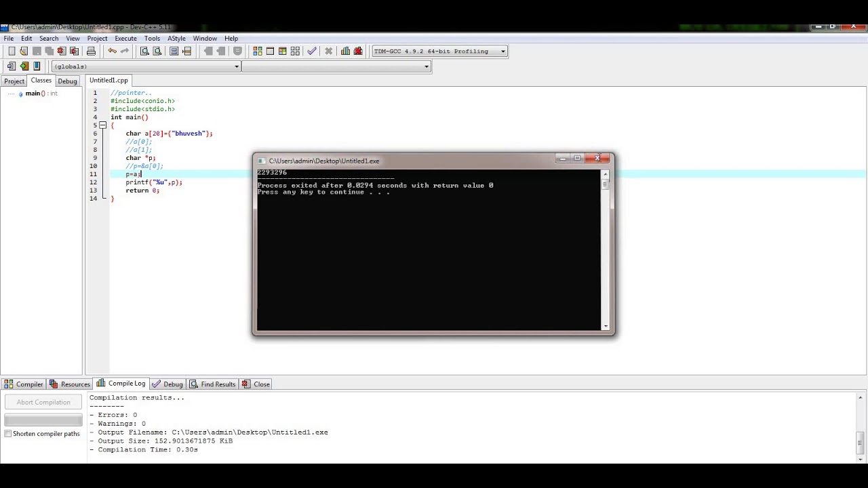The width and height of the screenshot is (868, 488).
Task: Click the console window scrollbar down arrow
Action: (x=606, y=326)
